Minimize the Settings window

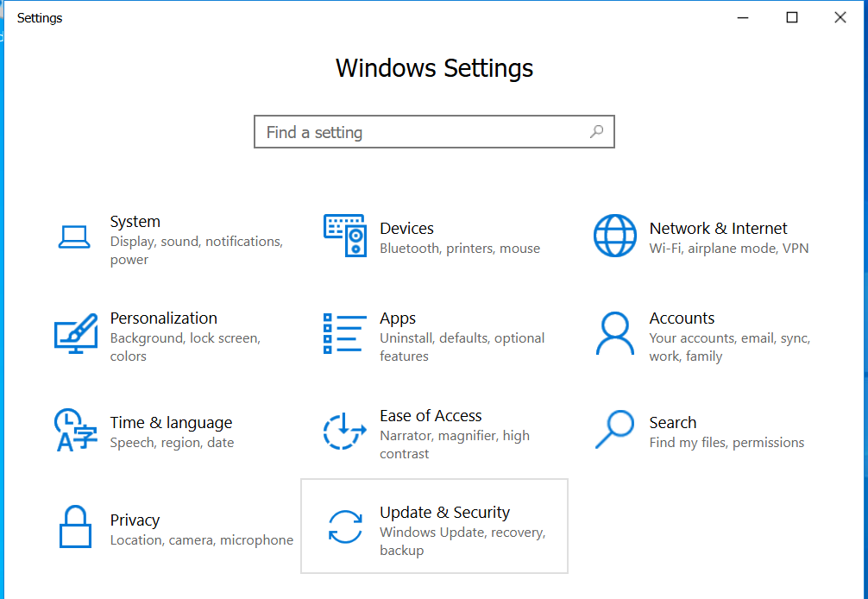(x=743, y=17)
